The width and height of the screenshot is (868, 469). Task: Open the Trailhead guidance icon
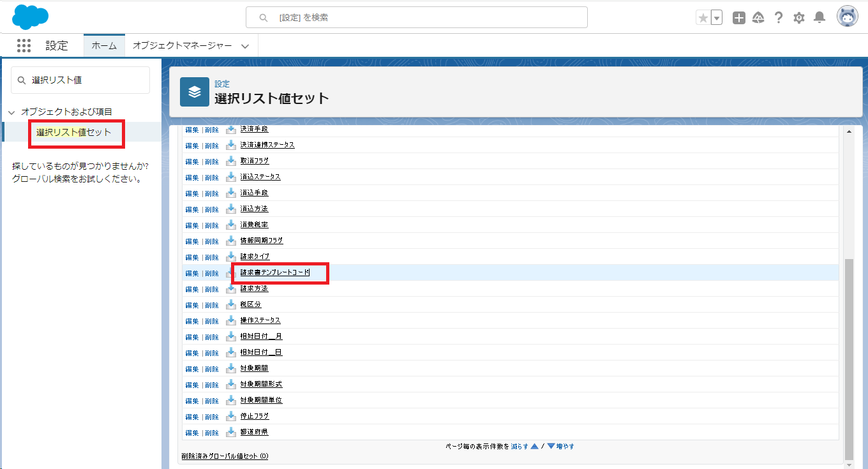(758, 18)
